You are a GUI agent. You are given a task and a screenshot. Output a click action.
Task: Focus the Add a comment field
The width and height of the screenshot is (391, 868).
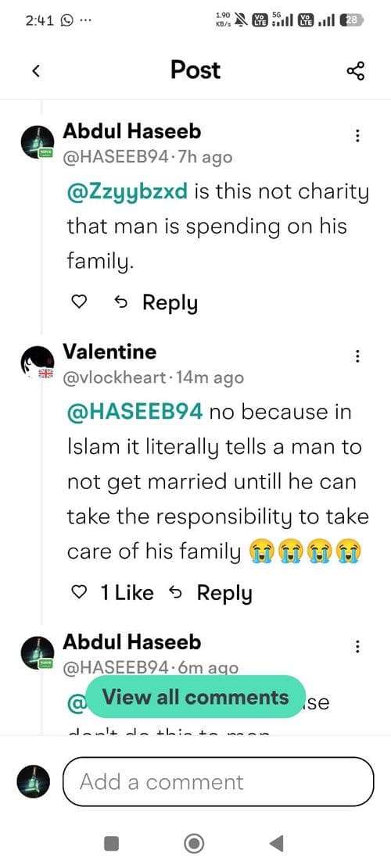[x=219, y=781]
